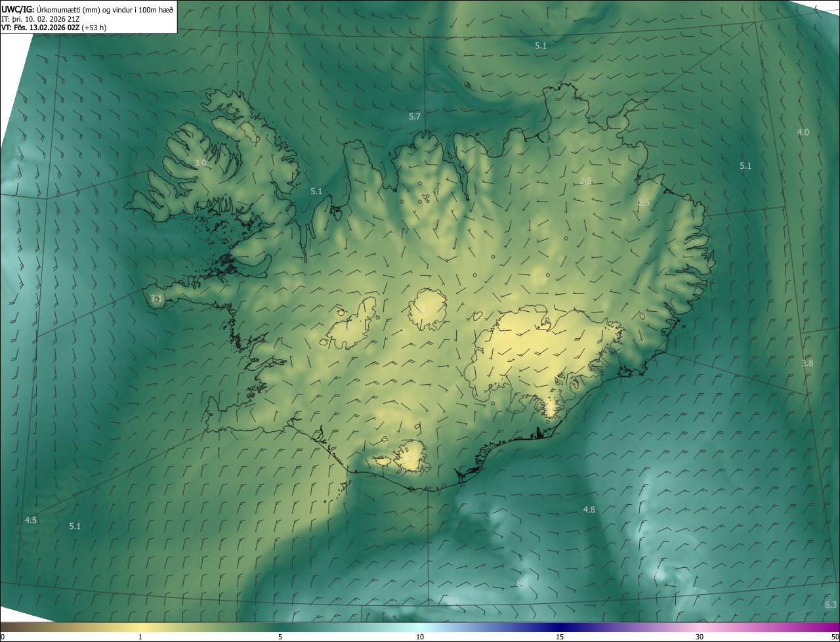Click the 3.0 value label over the Westfjords

(200, 163)
